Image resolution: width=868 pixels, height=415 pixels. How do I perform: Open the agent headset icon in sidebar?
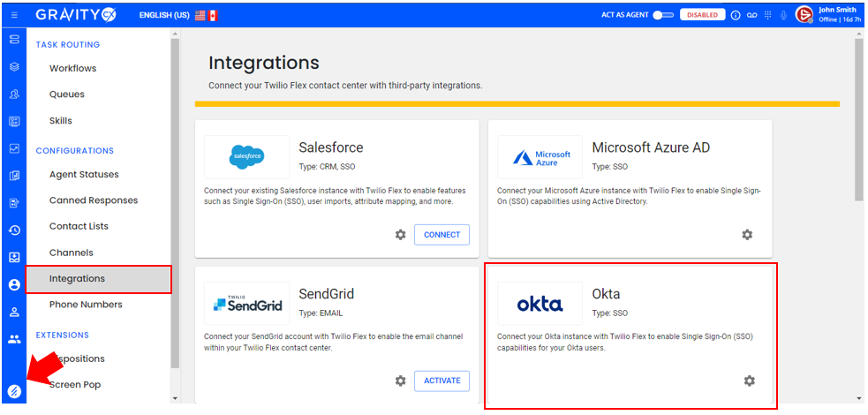click(x=14, y=94)
